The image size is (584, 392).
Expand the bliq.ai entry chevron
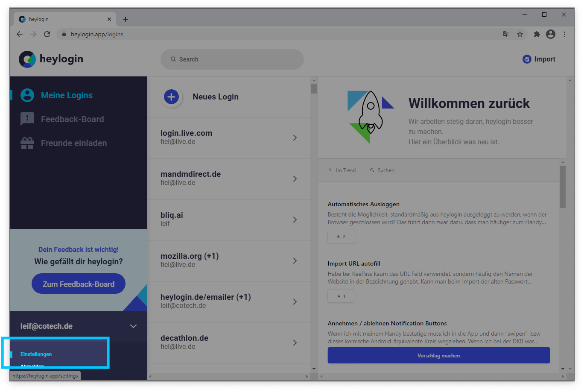click(295, 219)
